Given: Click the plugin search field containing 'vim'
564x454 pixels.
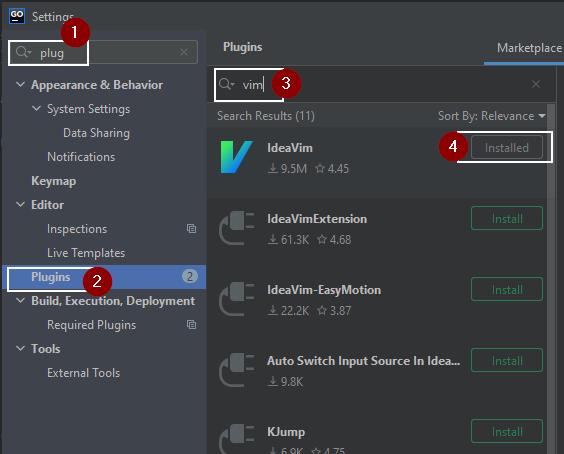Looking at the screenshot, I should (x=381, y=85).
